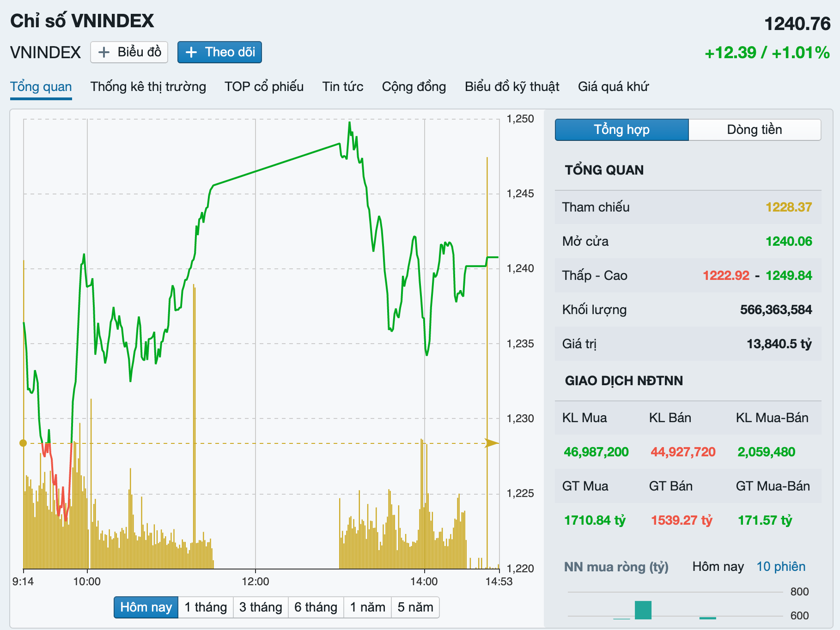
Task: Click Hôm nay in NN mua ròng section
Action: point(718,567)
